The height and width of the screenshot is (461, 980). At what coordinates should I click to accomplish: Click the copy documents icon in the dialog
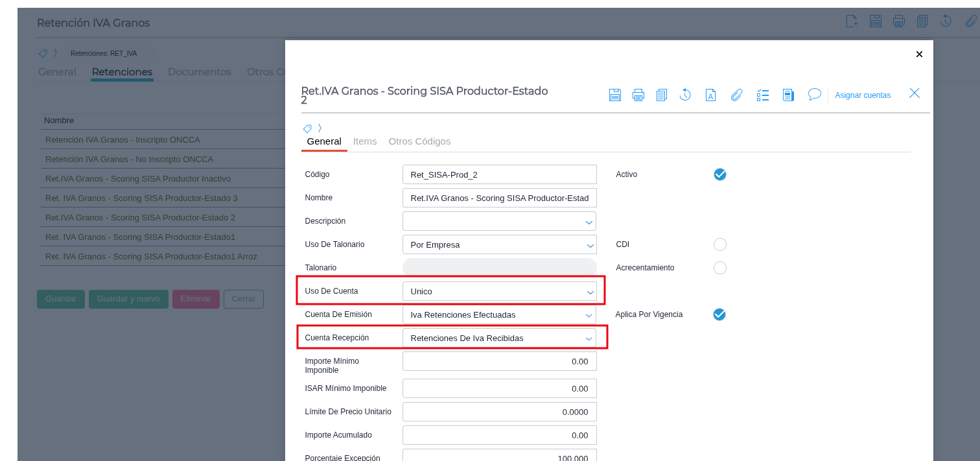[x=661, y=95]
